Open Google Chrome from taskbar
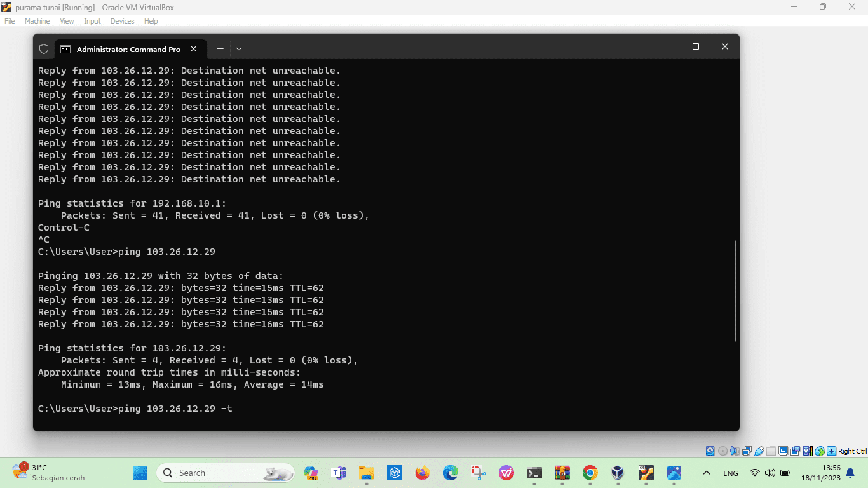This screenshot has width=868, height=488. [590, 473]
